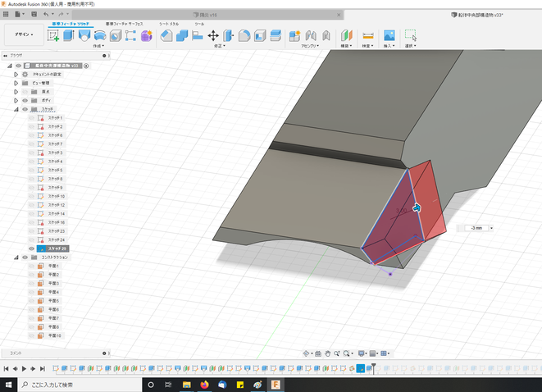
Task: Select the New Component icon
Action: pyautogui.click(x=294, y=35)
